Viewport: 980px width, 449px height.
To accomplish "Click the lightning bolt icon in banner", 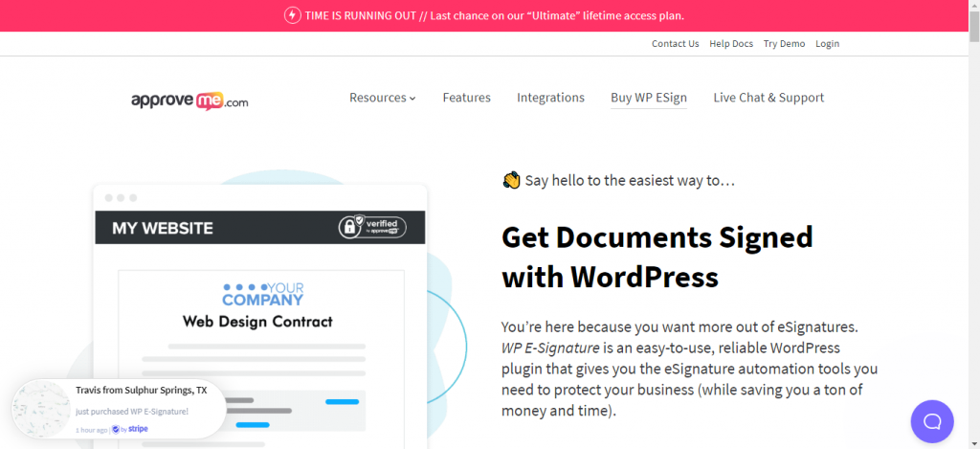I will 292,15.
